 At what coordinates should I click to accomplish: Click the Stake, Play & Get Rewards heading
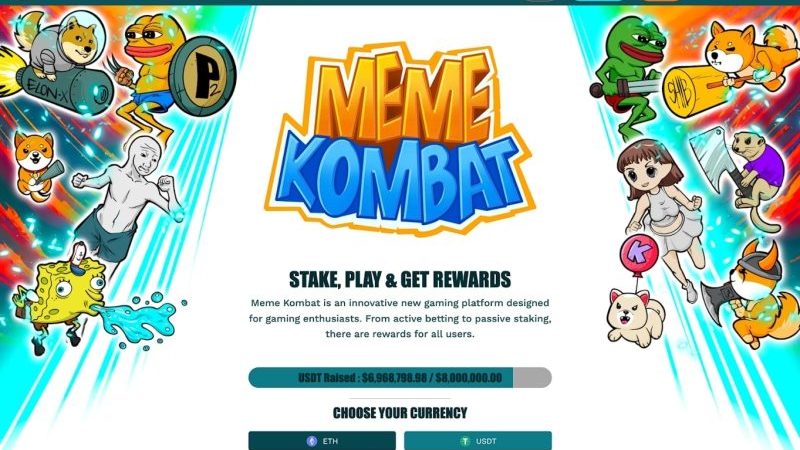400,280
